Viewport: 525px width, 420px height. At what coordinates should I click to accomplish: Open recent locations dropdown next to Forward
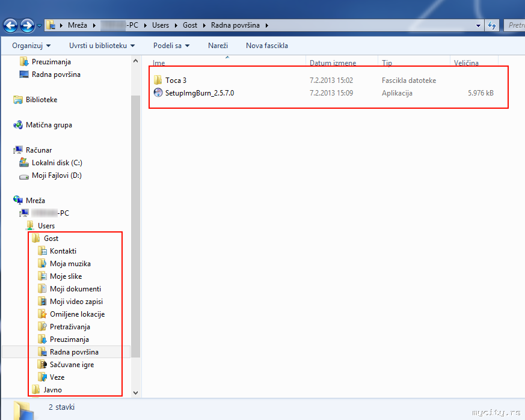pyautogui.click(x=39, y=26)
